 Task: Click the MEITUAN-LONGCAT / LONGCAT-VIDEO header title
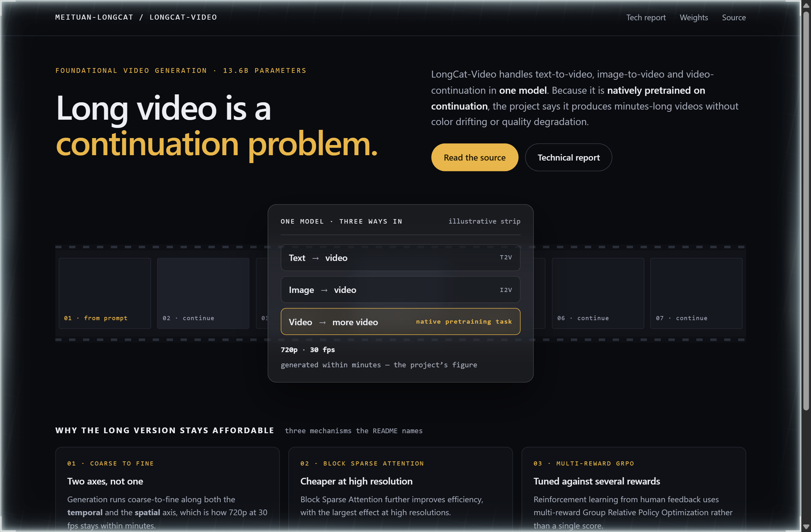point(136,17)
